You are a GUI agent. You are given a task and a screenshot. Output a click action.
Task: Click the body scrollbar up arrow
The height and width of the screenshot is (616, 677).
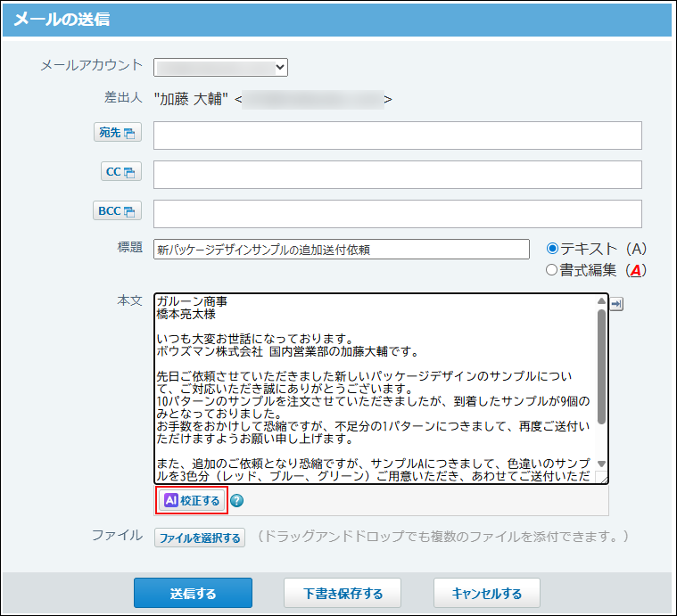click(x=601, y=301)
